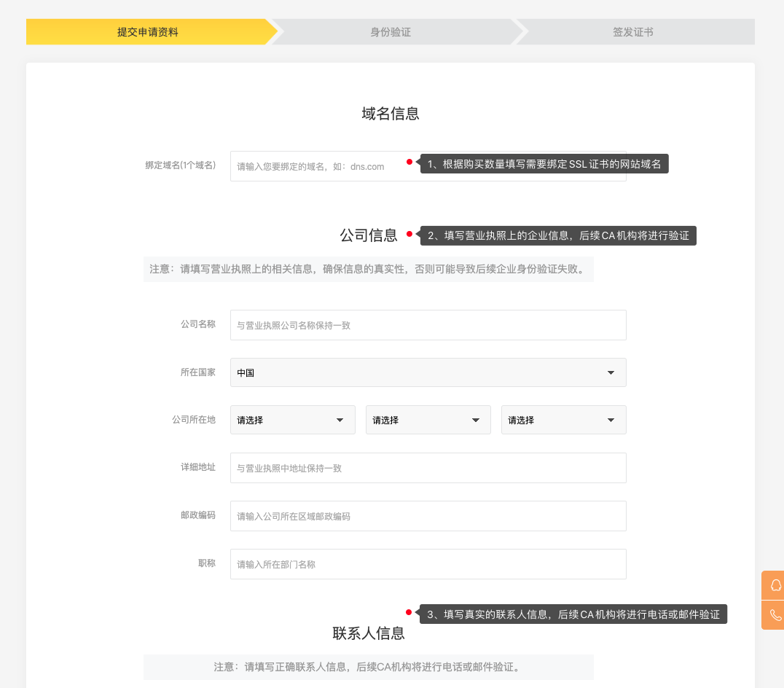
Task: Jump to the 签发证书 step
Action: coord(632,32)
